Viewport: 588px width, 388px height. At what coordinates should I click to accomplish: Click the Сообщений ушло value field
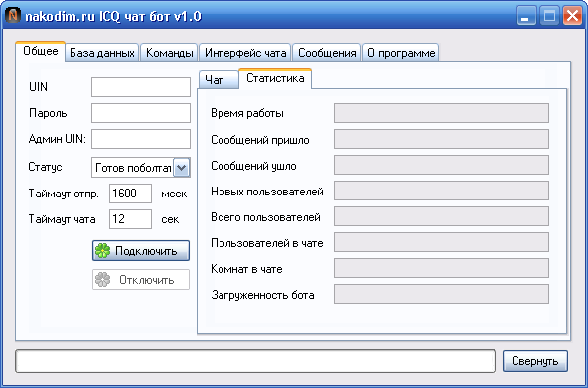click(x=441, y=165)
